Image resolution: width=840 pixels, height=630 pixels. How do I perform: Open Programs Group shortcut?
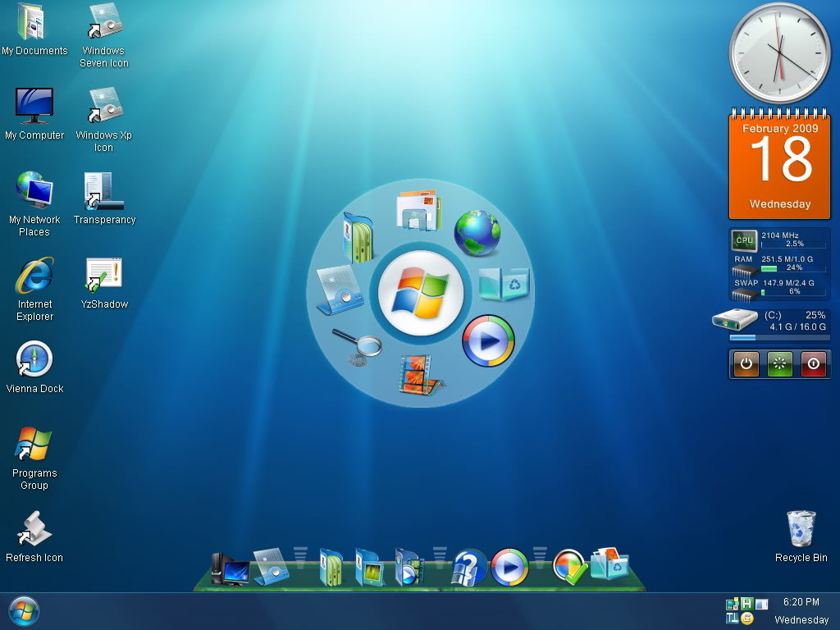coord(34,458)
